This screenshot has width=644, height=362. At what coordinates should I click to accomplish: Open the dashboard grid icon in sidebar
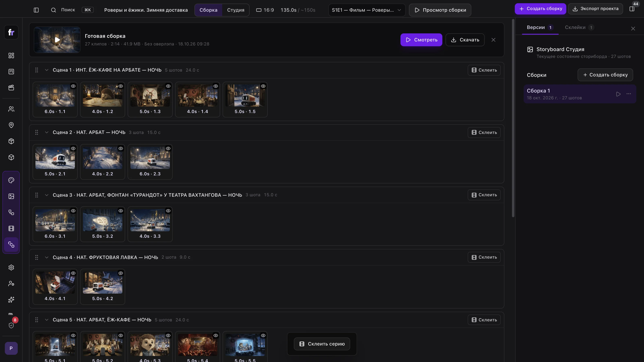point(11,56)
